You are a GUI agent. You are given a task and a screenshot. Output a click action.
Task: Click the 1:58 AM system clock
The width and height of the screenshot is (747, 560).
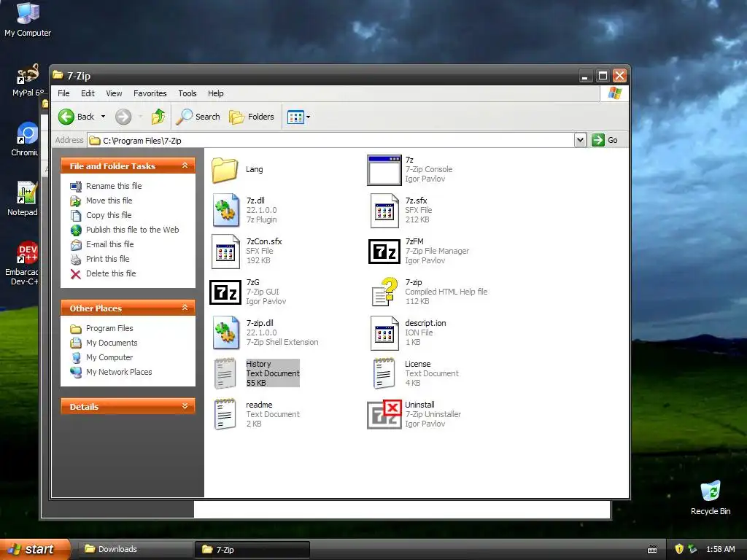tap(720, 549)
